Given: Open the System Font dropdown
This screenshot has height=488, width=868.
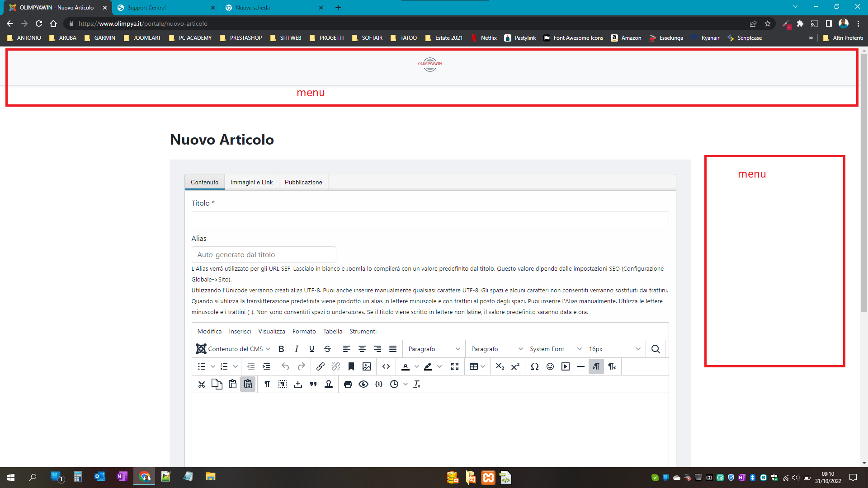Looking at the screenshot, I should [556, 349].
